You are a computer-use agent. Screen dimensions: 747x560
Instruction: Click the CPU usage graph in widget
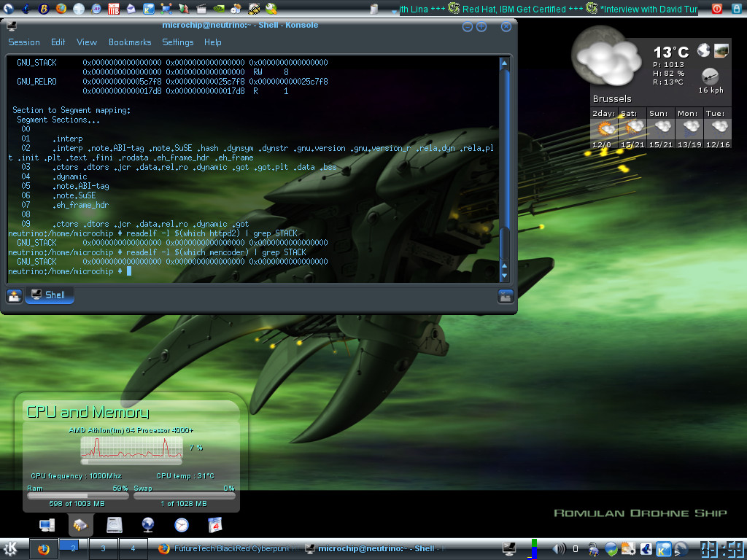point(131,448)
